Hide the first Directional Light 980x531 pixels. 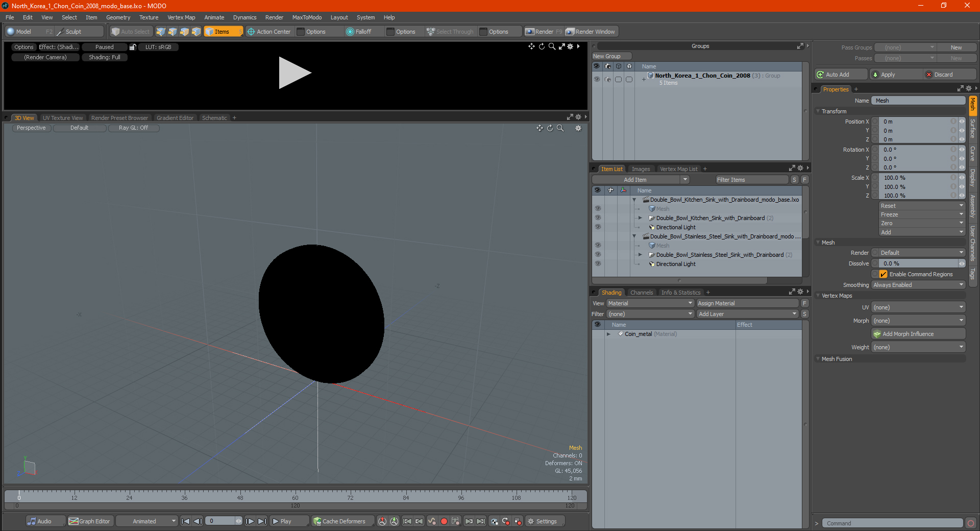coord(598,227)
